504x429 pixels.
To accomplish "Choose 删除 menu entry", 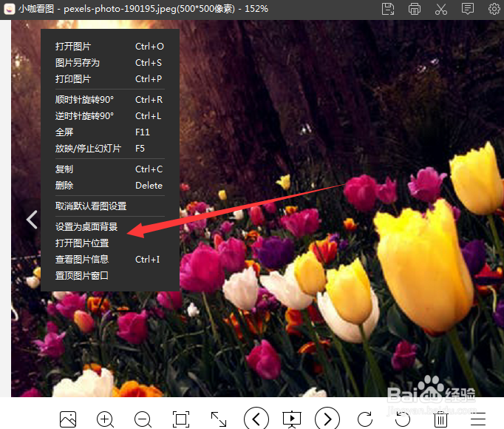I will click(109, 186).
